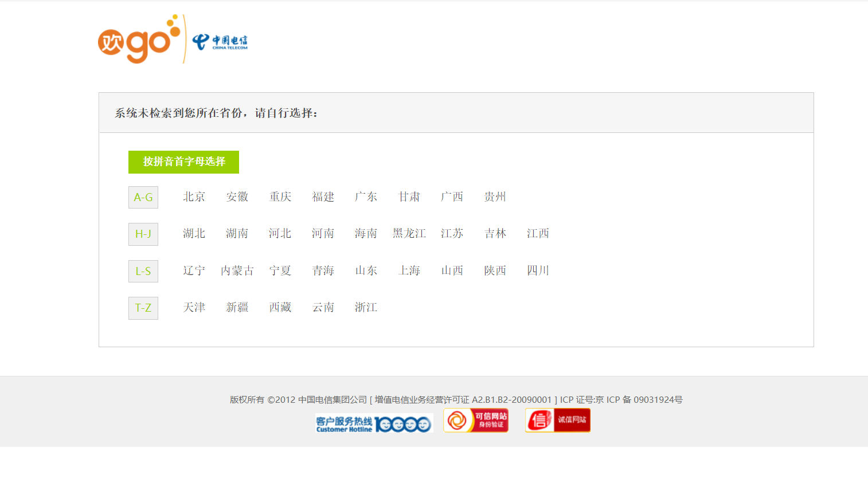The image size is (868, 479).
Task: Select 黑龙江 from the province list
Action: [x=409, y=234]
